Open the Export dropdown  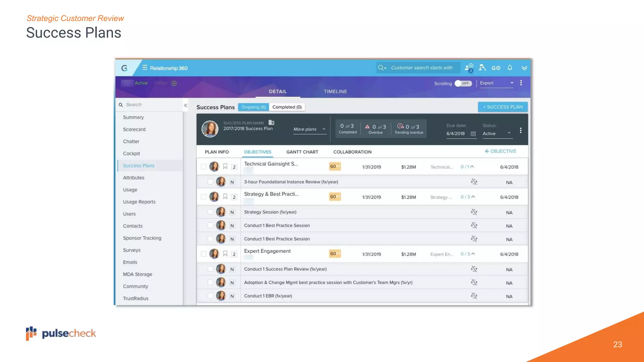click(497, 83)
